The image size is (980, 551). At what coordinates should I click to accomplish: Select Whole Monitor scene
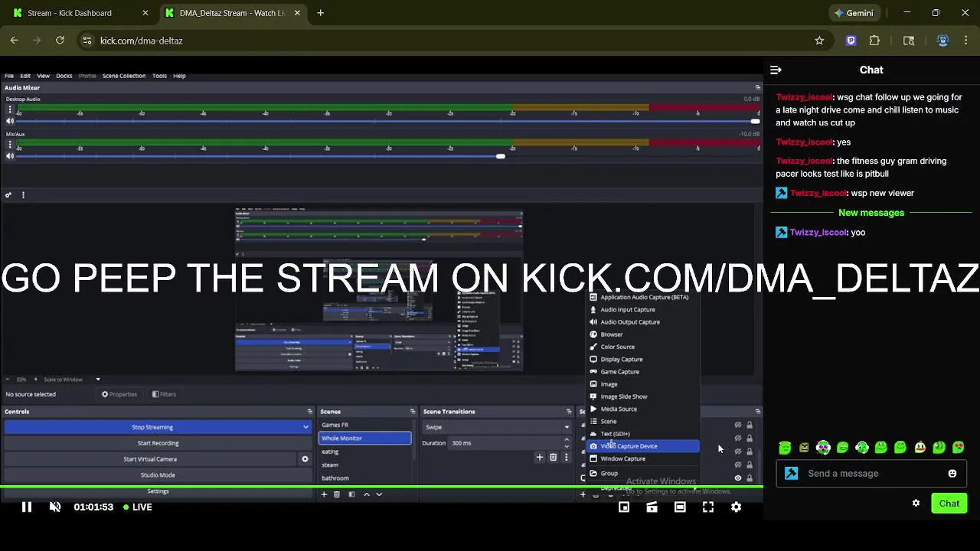pyautogui.click(x=365, y=439)
